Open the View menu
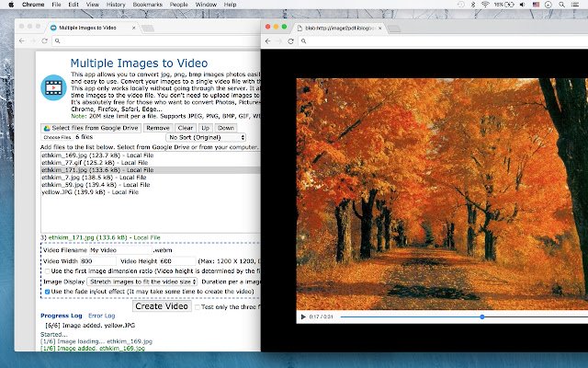 (x=93, y=5)
